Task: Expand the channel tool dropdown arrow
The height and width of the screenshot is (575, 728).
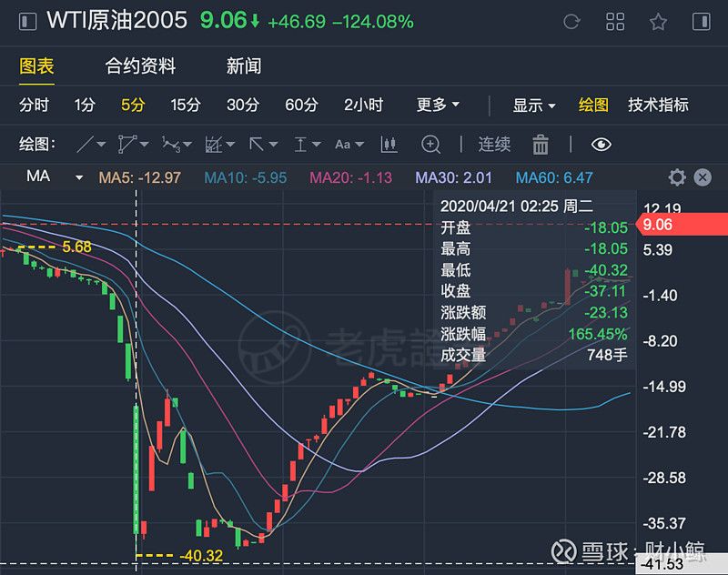Action: pos(145,145)
